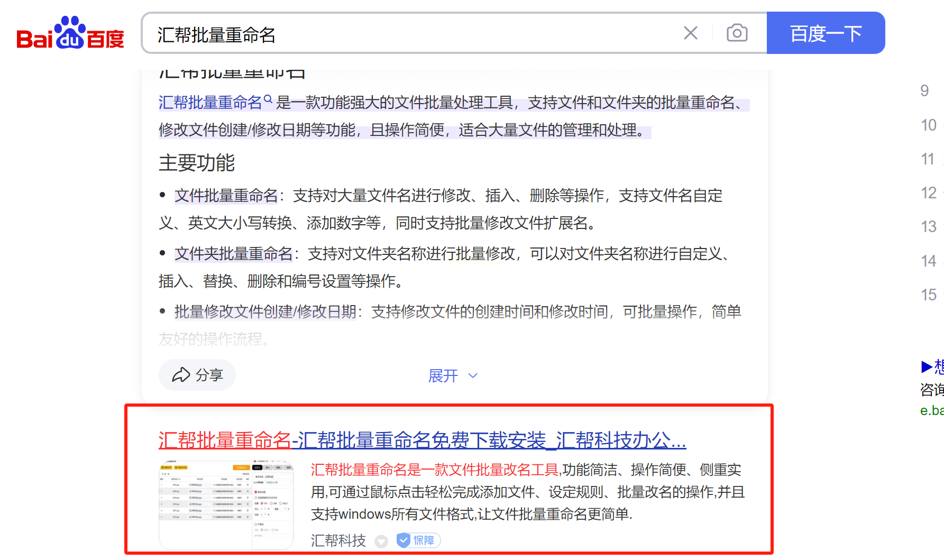Click the 汇帮科技 source name
This screenshot has height=560, width=944.
coord(338,540)
